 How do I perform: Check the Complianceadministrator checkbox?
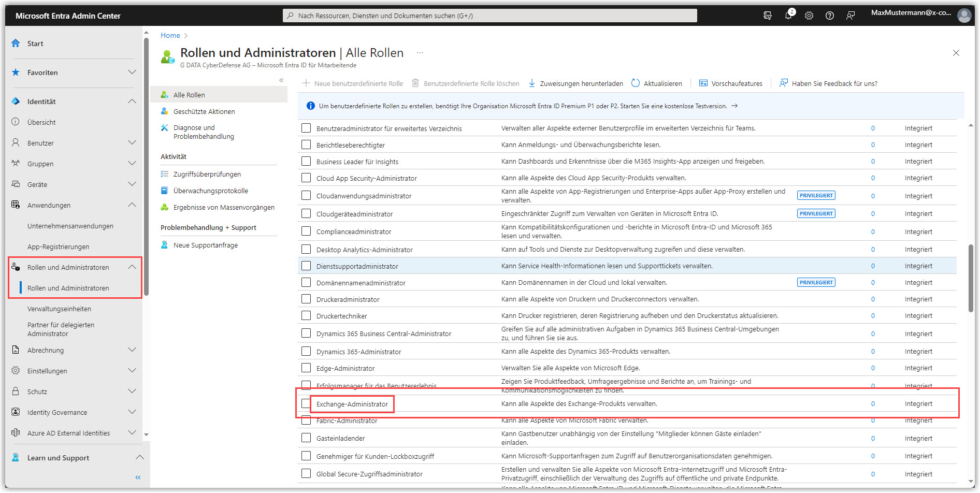pyautogui.click(x=306, y=231)
